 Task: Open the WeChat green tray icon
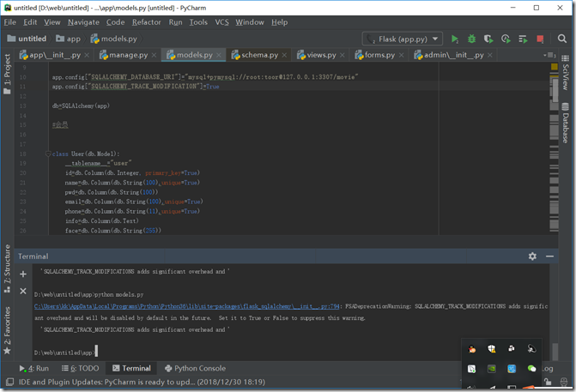[531, 369]
